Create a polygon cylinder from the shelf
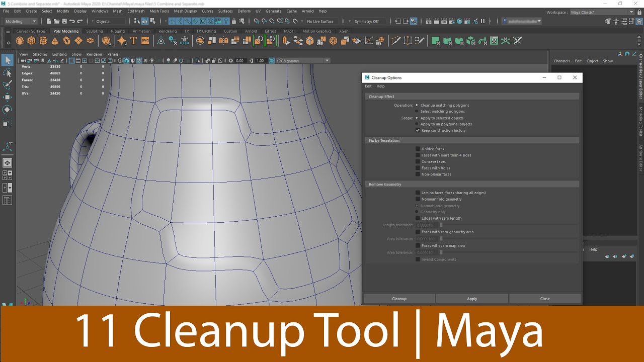The image size is (644, 362). point(43,41)
